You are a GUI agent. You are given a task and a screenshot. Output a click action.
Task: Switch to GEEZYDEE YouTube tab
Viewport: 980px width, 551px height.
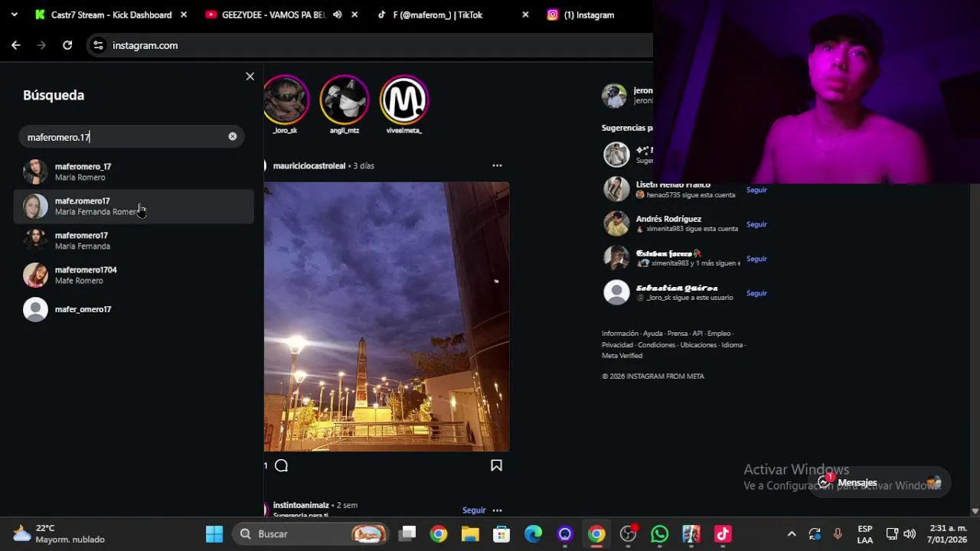pos(273,15)
